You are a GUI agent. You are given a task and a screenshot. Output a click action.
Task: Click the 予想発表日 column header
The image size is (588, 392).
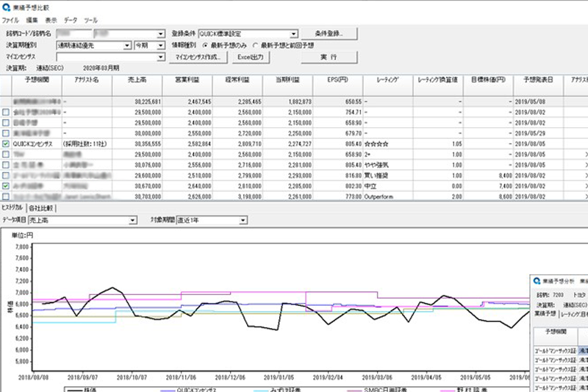pyautogui.click(x=538, y=85)
